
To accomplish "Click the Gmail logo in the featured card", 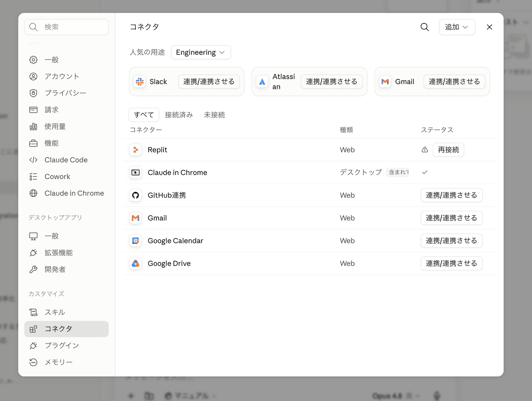I will coord(385,81).
